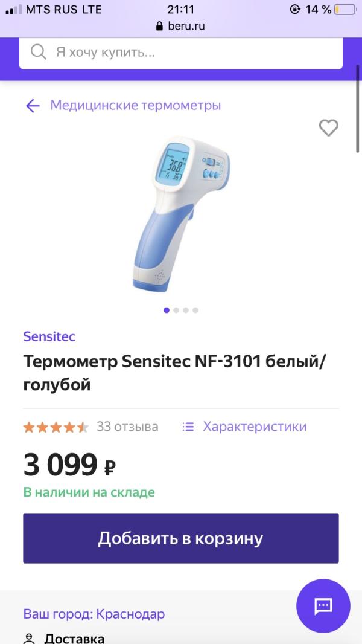Select the second image carousel dot

(x=176, y=310)
